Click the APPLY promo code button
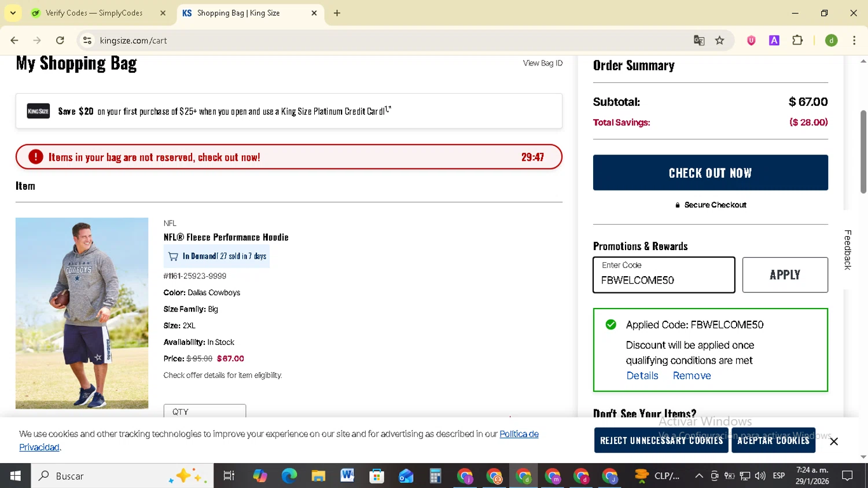 click(785, 275)
